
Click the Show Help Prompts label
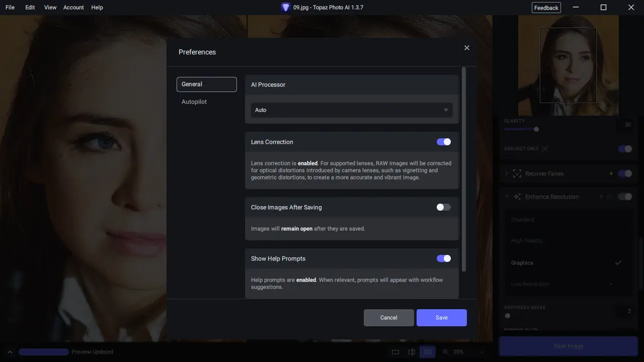(278, 259)
